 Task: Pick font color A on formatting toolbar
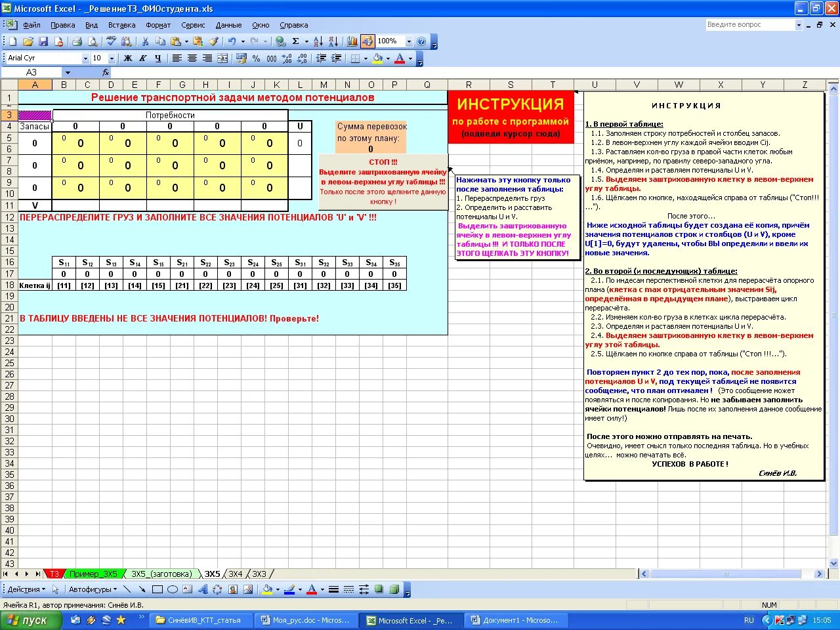point(400,58)
